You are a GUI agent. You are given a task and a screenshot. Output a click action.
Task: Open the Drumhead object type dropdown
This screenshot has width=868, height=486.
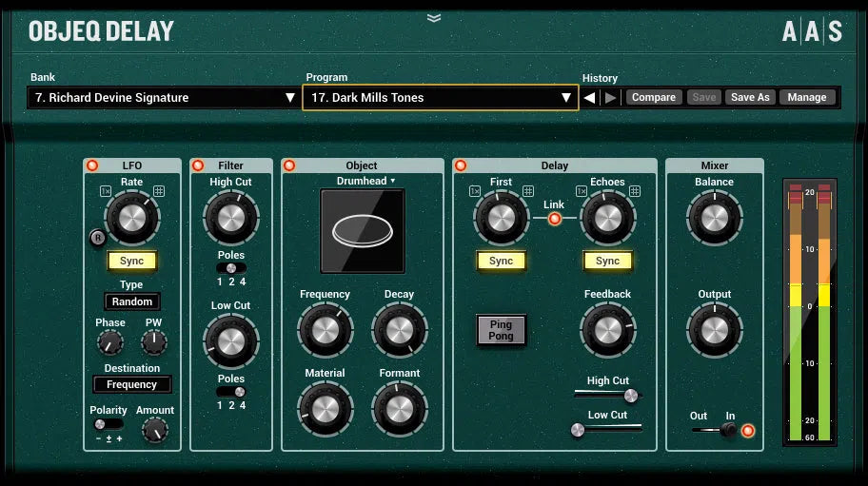click(x=365, y=181)
